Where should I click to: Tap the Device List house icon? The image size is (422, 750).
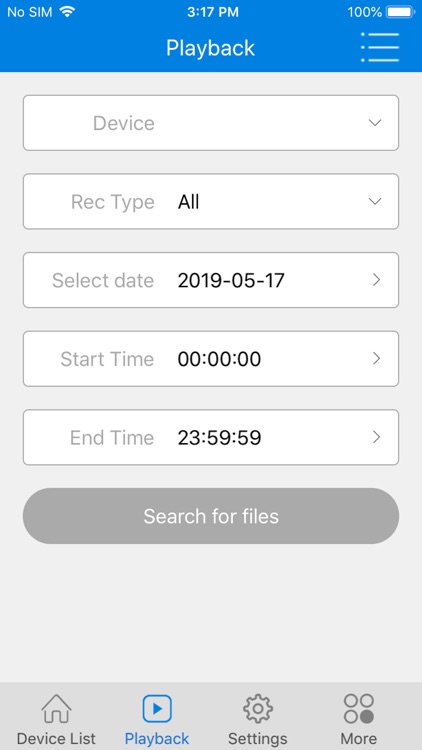coord(56,709)
